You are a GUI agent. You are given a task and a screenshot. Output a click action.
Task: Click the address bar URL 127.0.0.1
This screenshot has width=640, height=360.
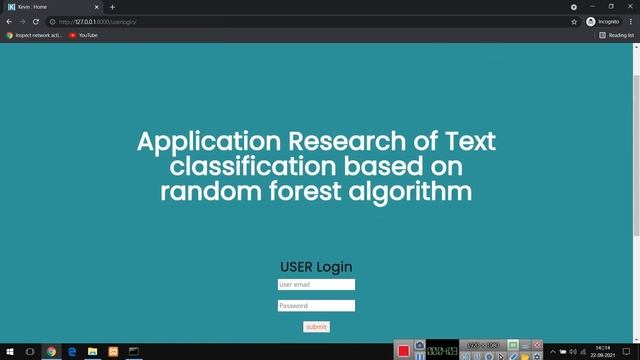(x=98, y=22)
